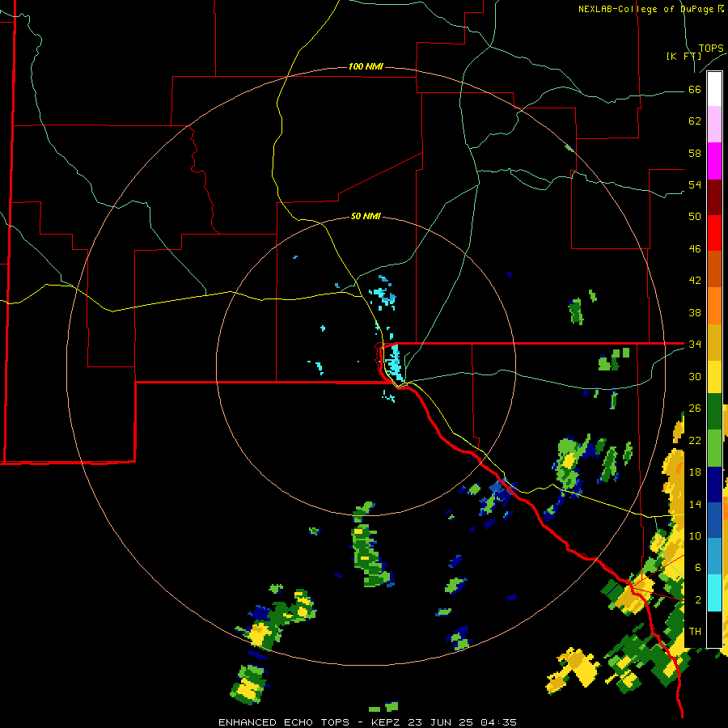Click the 'TOPS' legend heading
This screenshot has height=728, width=728.
point(711,49)
